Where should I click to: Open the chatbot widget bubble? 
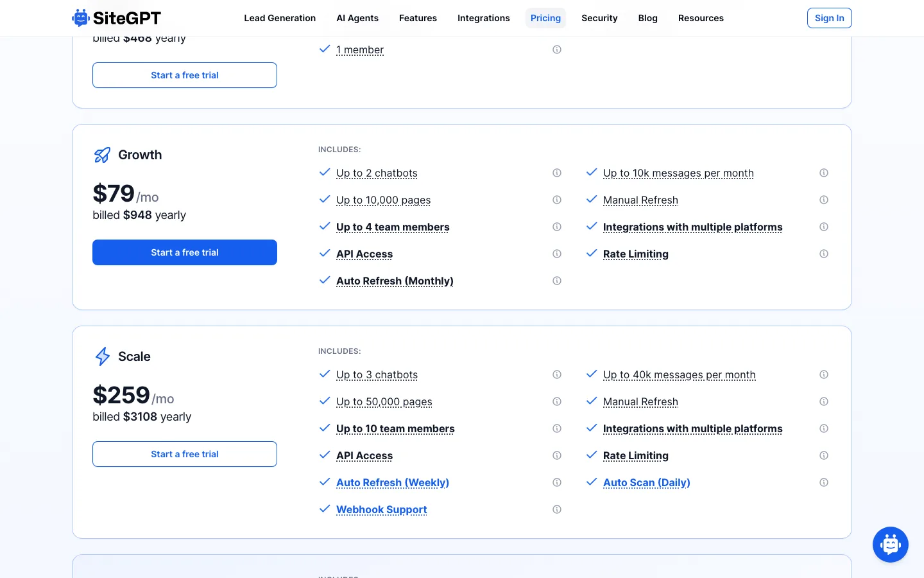coord(891,545)
